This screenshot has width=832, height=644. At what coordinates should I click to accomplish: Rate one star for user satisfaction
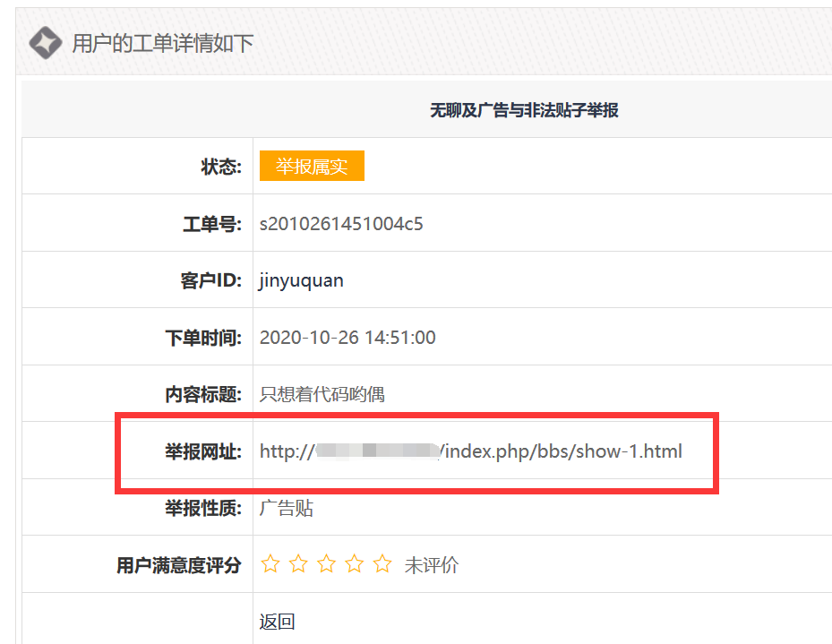270,564
